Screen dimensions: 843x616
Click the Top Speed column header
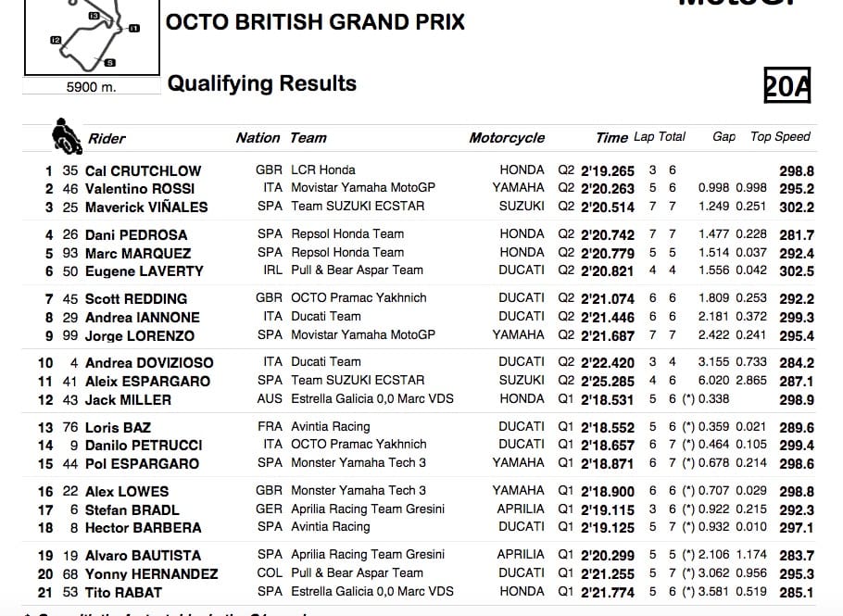click(x=780, y=137)
